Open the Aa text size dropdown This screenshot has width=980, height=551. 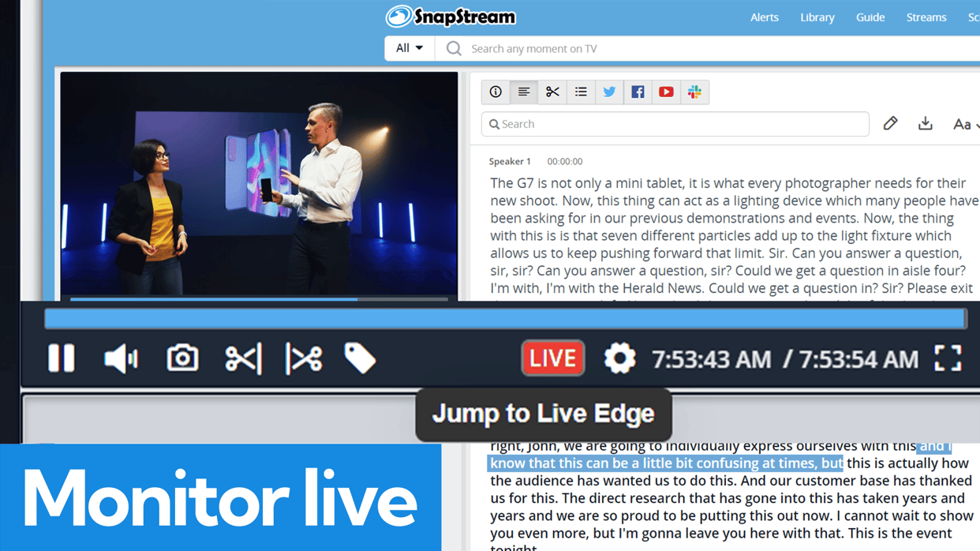pos(965,124)
